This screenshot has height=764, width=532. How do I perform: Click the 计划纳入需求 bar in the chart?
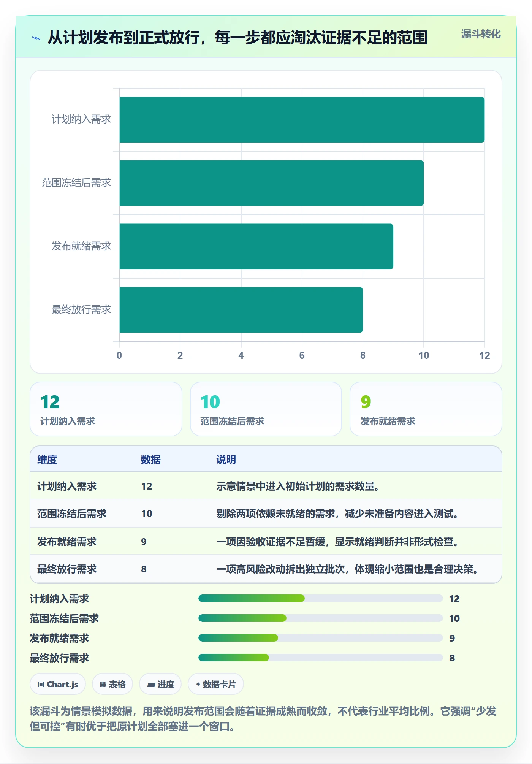[x=302, y=120]
